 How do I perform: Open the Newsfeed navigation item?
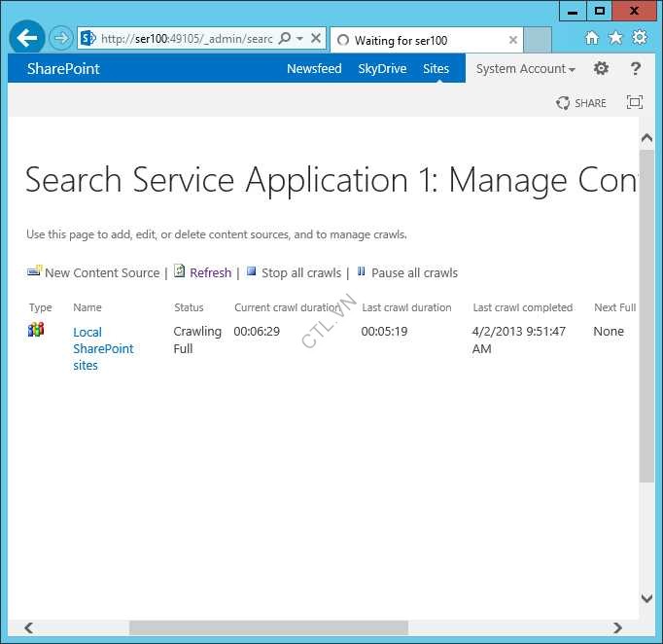click(x=314, y=69)
